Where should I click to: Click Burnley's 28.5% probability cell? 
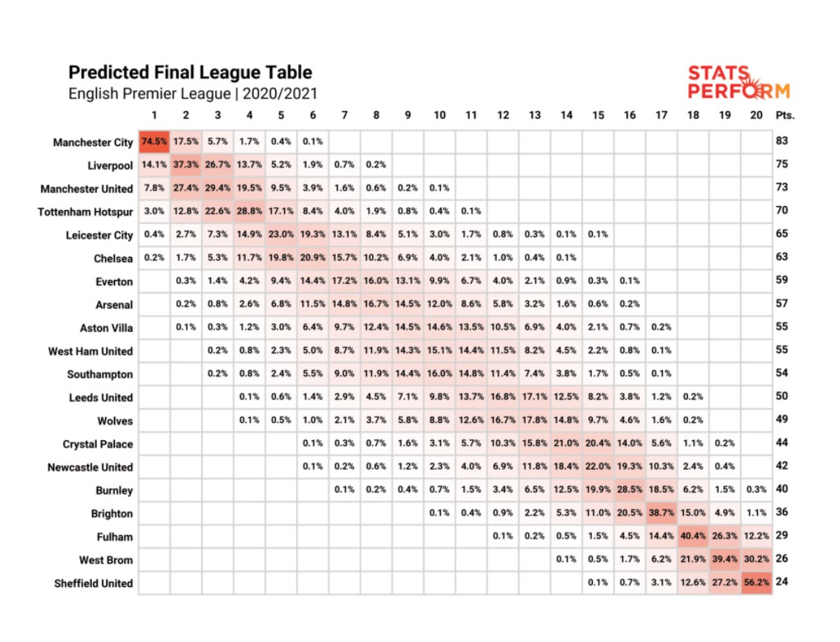(629, 490)
